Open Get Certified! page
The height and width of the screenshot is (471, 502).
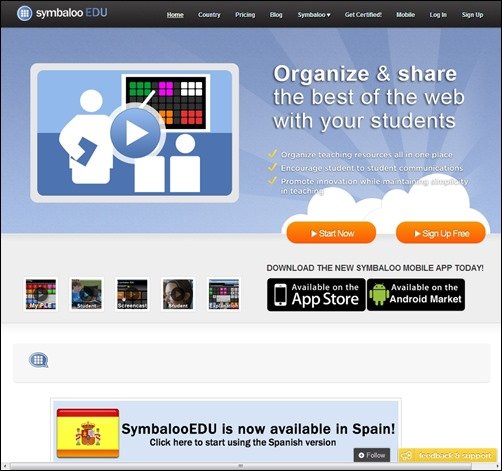(363, 15)
